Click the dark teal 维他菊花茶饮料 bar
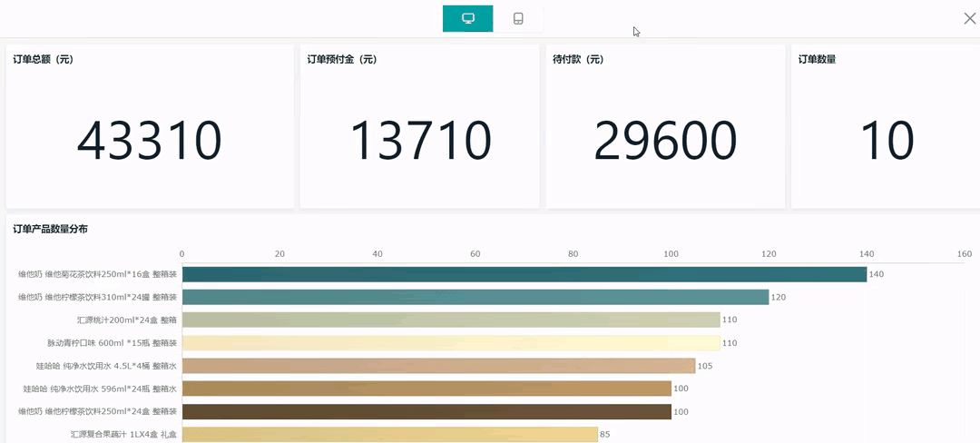The height and width of the screenshot is (443, 980). tap(524, 274)
